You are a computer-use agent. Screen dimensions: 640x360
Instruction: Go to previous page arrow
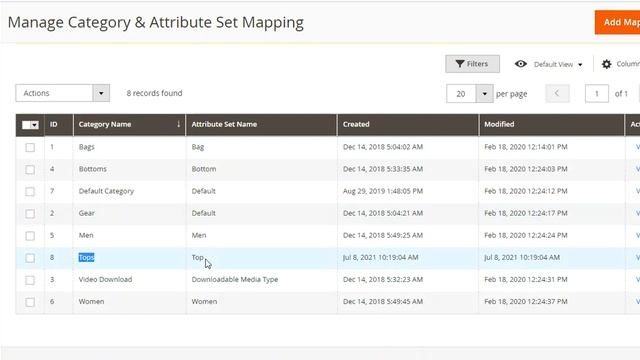(x=557, y=93)
